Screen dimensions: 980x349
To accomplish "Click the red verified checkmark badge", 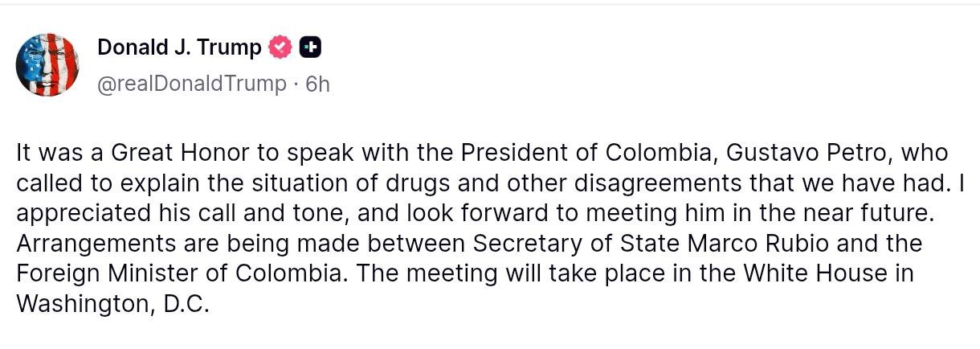I will (280, 48).
